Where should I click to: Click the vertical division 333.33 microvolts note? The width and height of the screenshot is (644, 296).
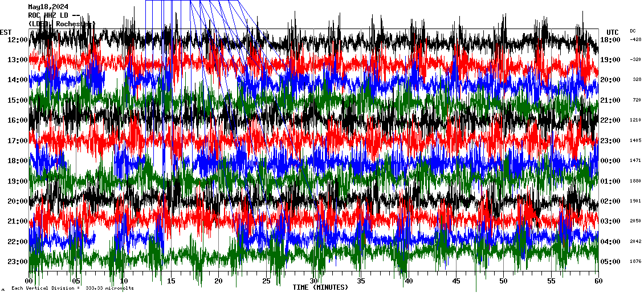coord(72,288)
